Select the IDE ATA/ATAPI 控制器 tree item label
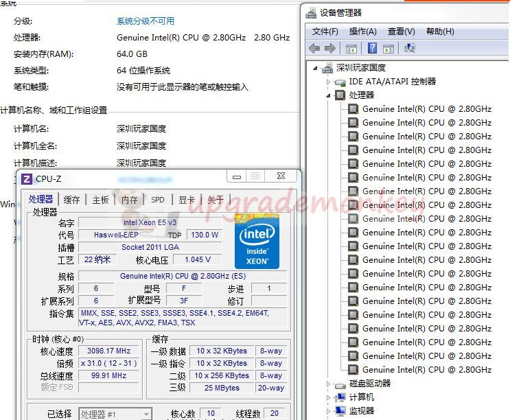Image resolution: width=510 pixels, height=420 pixels. point(393,82)
